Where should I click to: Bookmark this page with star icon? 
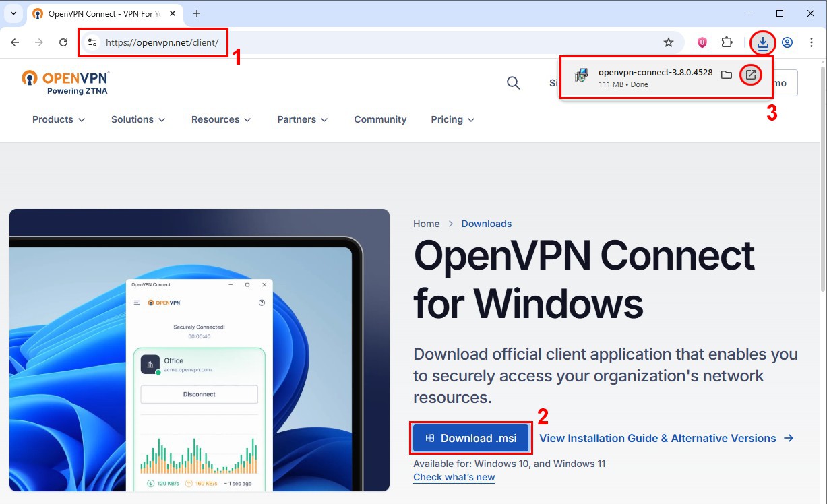click(668, 42)
